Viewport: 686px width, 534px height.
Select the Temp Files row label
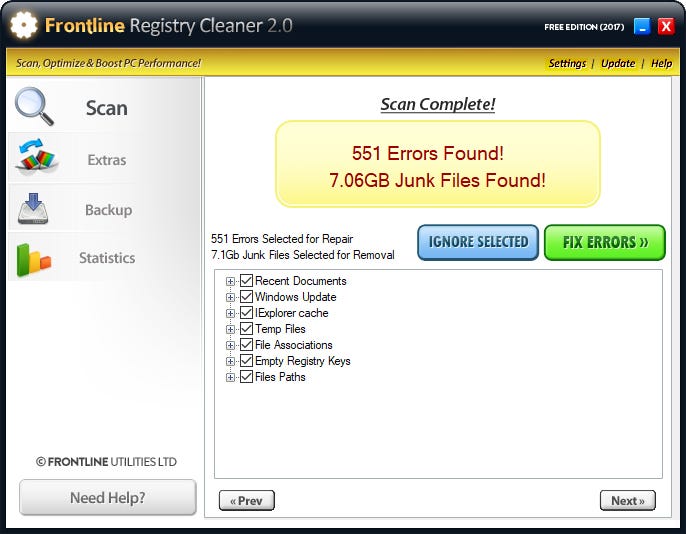[280, 329]
